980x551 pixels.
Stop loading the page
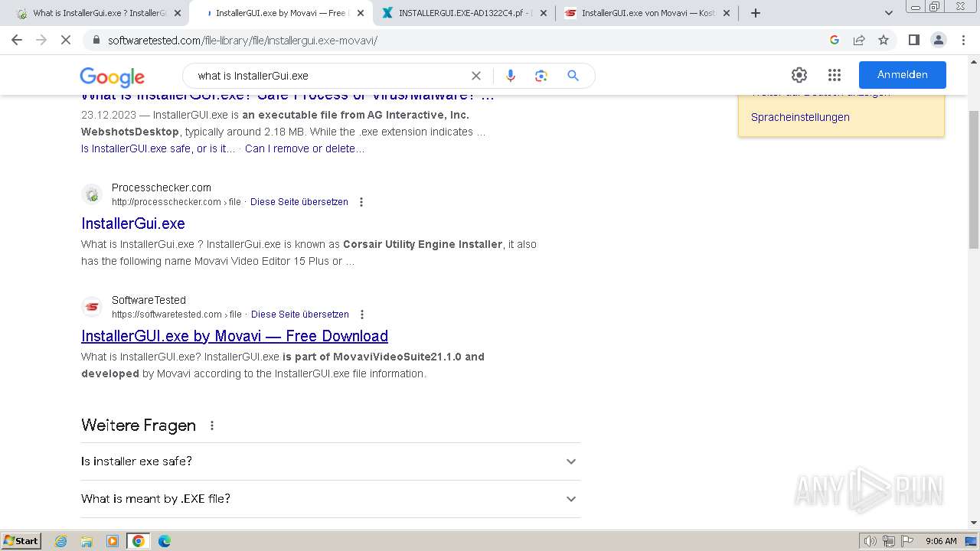click(66, 40)
